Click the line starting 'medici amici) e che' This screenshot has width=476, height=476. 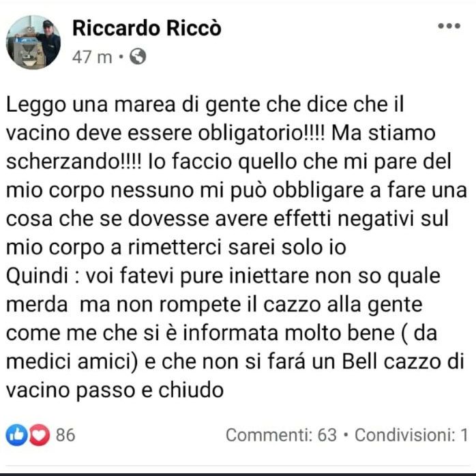click(x=235, y=362)
